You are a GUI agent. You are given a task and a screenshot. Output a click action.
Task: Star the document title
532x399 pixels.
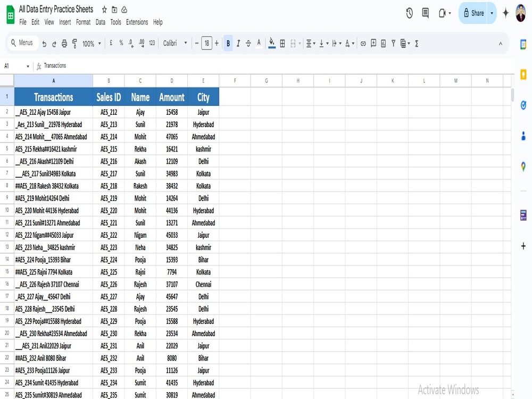[x=104, y=10]
